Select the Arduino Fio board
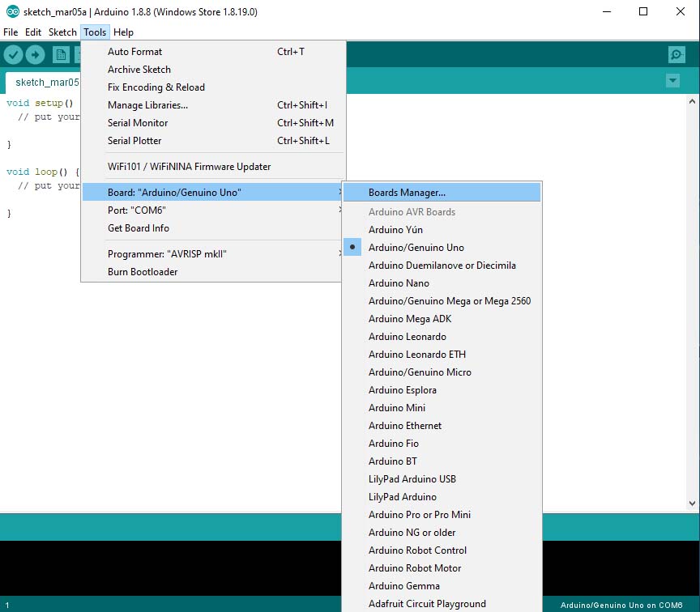 point(442,444)
